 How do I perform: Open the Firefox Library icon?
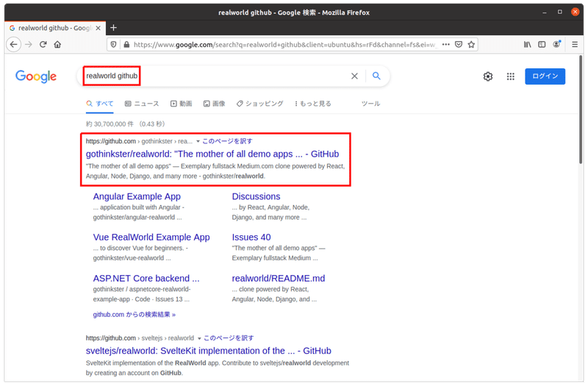pos(527,44)
